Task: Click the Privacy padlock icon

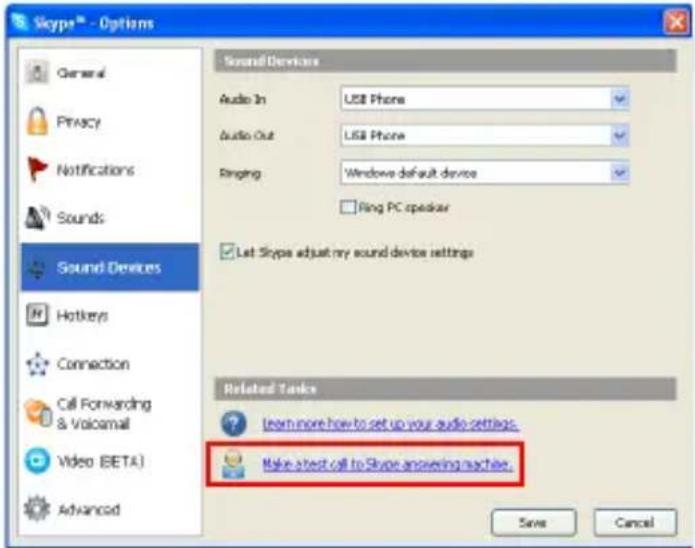Action: click(x=37, y=121)
